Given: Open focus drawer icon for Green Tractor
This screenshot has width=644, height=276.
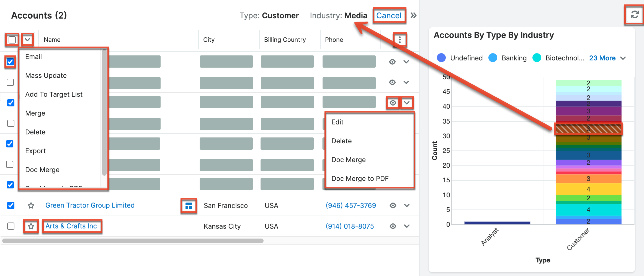Looking at the screenshot, I should [189, 206].
